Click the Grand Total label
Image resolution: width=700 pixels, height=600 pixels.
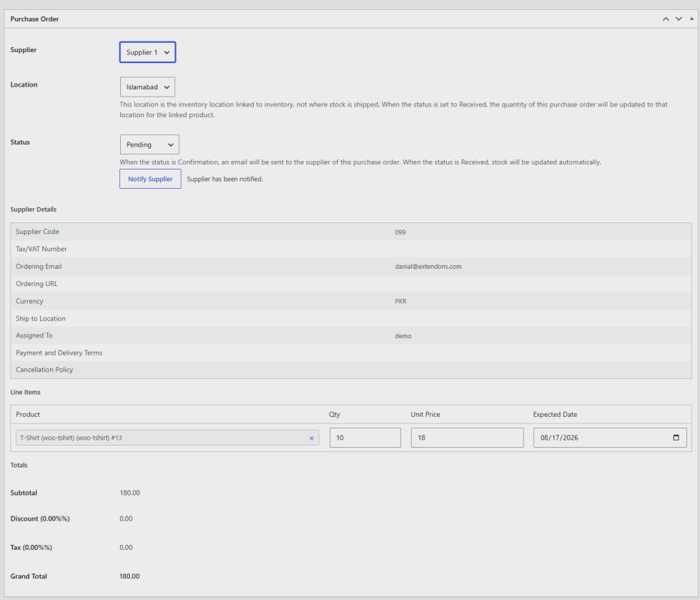[x=29, y=576]
